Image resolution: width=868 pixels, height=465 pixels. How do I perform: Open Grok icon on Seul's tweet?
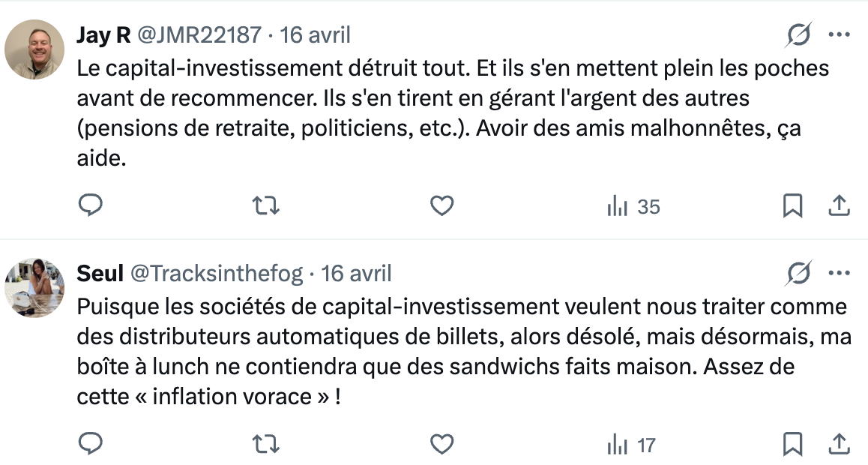(799, 274)
